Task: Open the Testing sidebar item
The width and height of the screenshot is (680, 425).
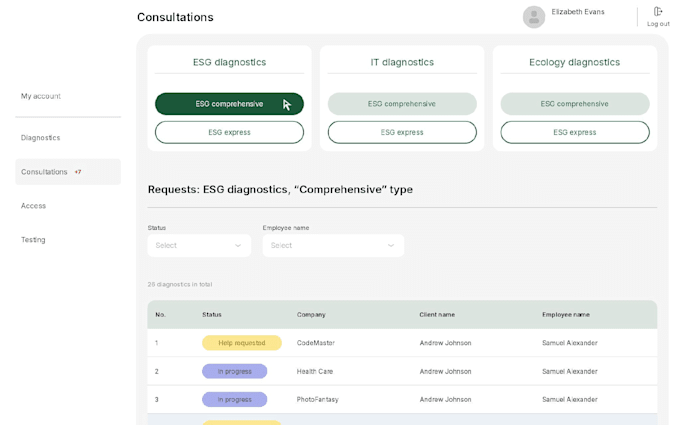Action: click(x=33, y=240)
